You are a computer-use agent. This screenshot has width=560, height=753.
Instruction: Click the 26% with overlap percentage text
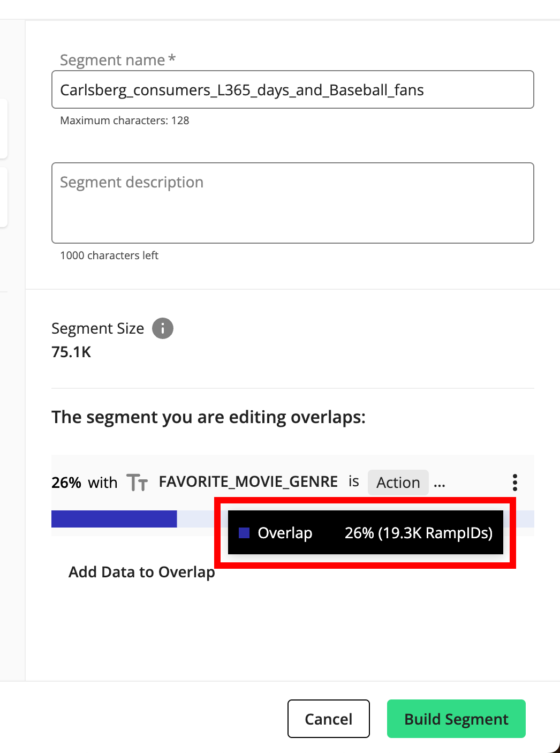tap(85, 483)
